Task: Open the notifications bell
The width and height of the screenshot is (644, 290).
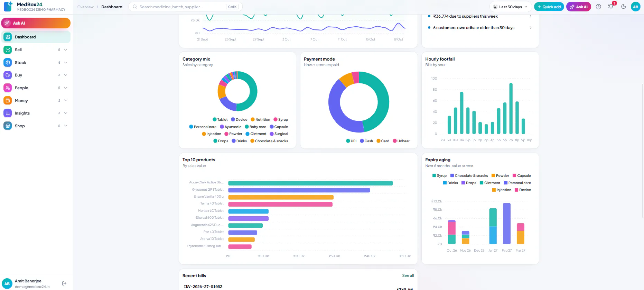Action: click(x=611, y=7)
